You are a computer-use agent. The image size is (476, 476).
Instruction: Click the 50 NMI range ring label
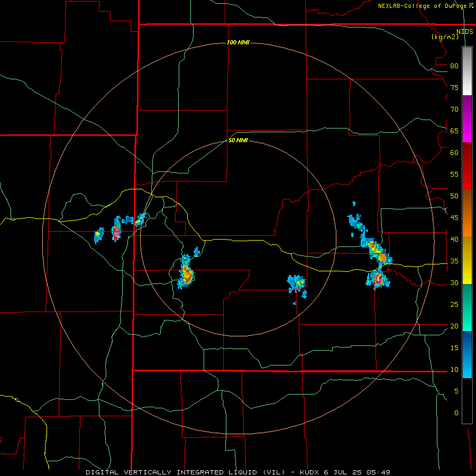[238, 140]
